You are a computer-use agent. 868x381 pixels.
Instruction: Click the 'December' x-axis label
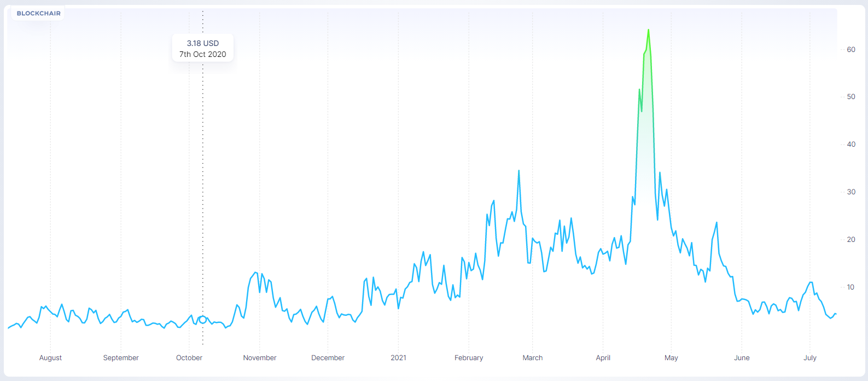coord(328,358)
